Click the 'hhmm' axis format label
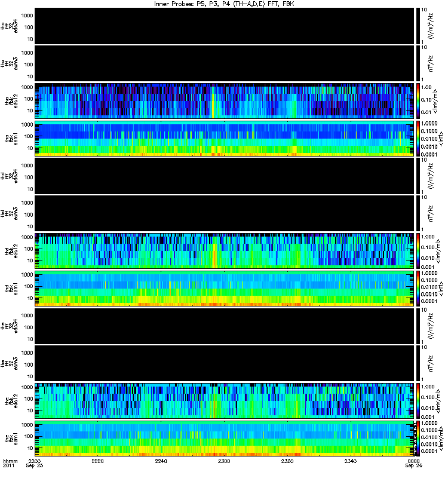The height and width of the screenshot is (478, 448). pyautogui.click(x=10, y=461)
